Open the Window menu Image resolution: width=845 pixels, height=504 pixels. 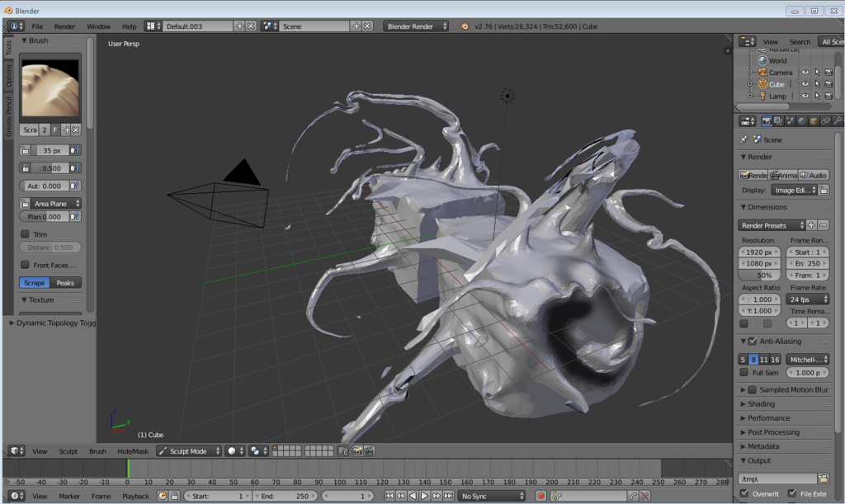point(97,26)
